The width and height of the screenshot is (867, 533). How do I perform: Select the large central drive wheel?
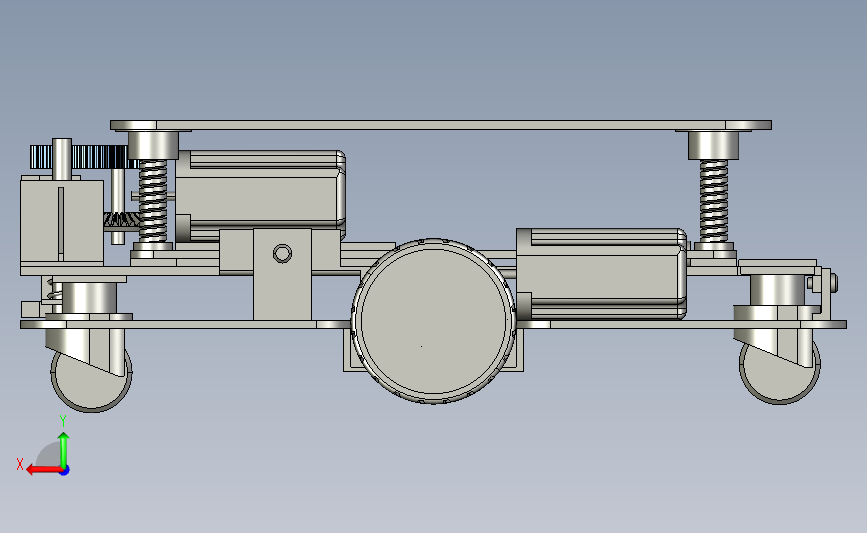tap(434, 321)
